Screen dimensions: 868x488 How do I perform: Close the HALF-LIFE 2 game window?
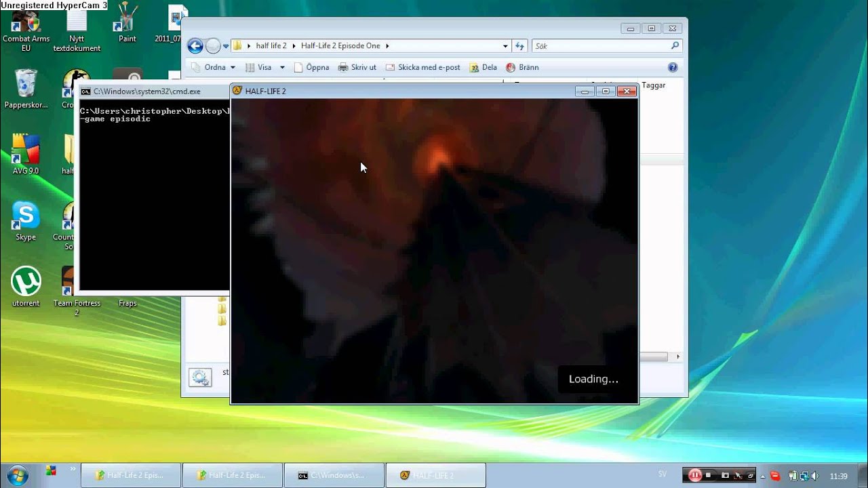pyautogui.click(x=627, y=91)
